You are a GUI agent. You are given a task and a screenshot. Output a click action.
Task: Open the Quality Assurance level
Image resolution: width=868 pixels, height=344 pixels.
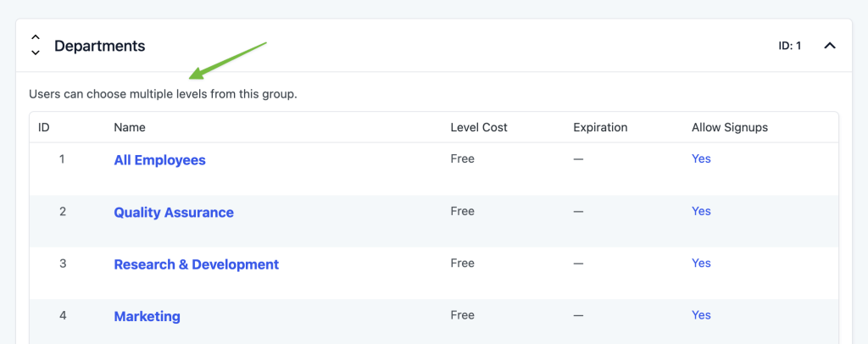174,213
